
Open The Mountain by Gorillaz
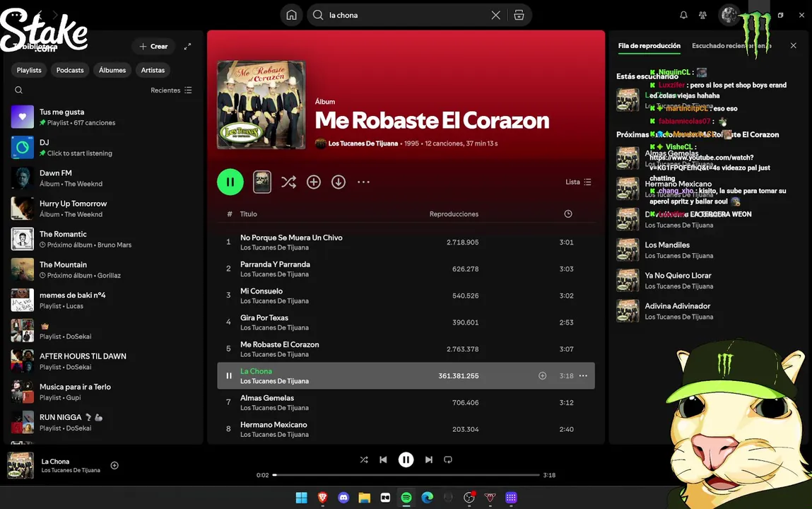[x=104, y=270]
